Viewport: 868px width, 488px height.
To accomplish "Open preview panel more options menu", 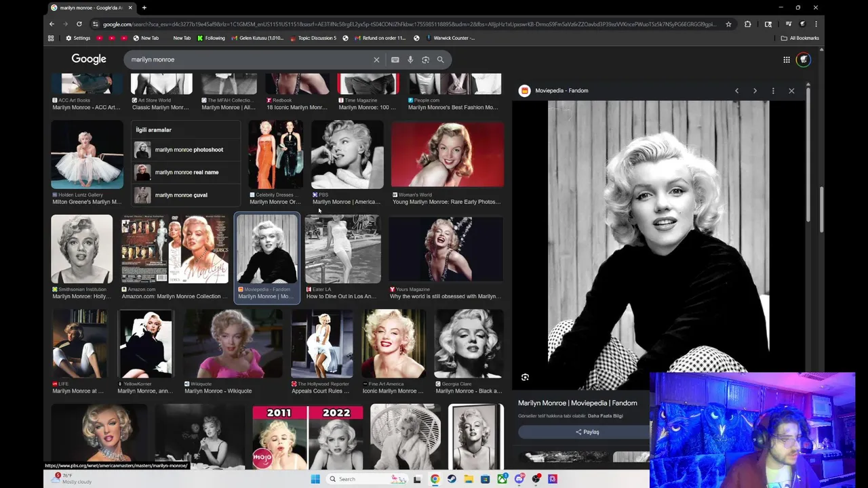I will (773, 91).
